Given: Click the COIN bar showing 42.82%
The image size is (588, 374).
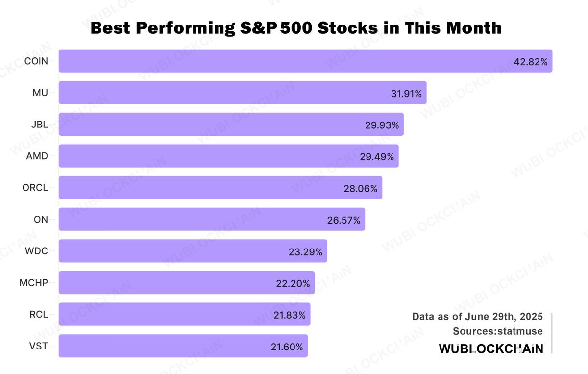Looking at the screenshot, I should tap(306, 61).
